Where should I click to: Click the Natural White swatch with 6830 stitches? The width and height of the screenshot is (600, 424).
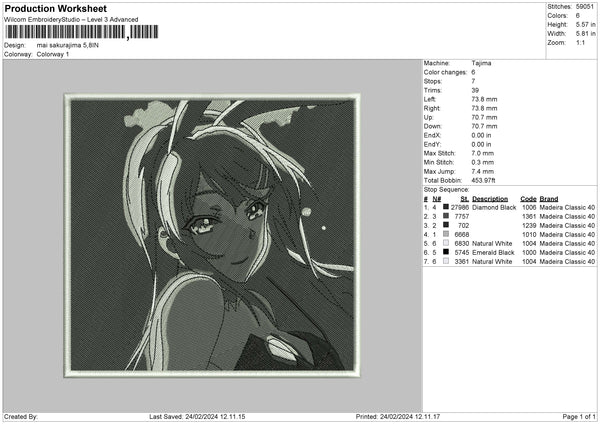coord(446,243)
